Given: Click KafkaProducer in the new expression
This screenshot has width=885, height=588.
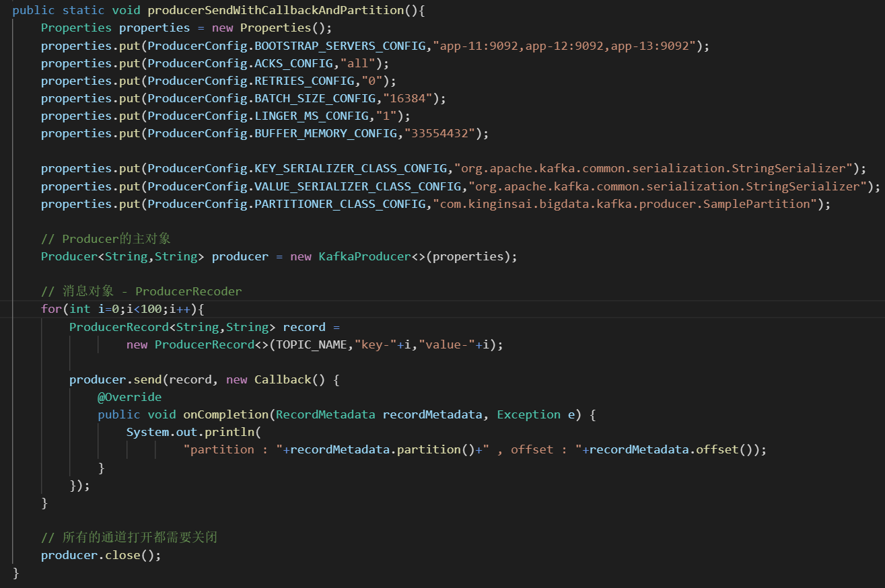Looking at the screenshot, I should click(364, 256).
